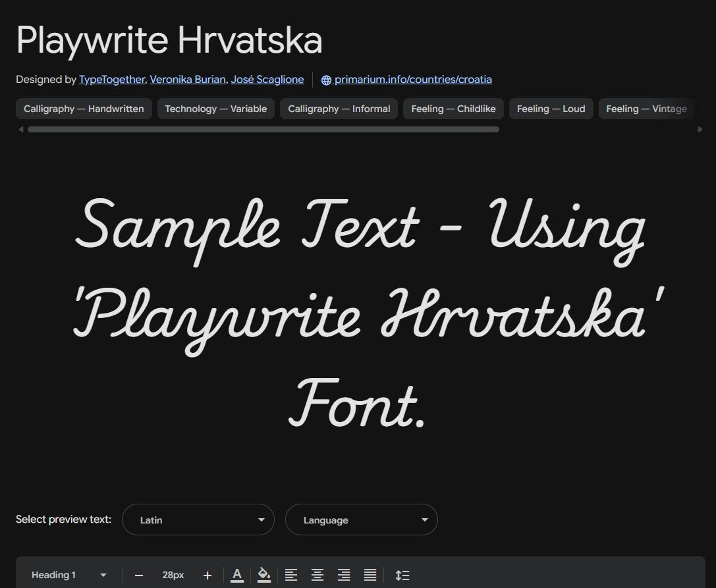Open the Language dropdown

coord(362,520)
